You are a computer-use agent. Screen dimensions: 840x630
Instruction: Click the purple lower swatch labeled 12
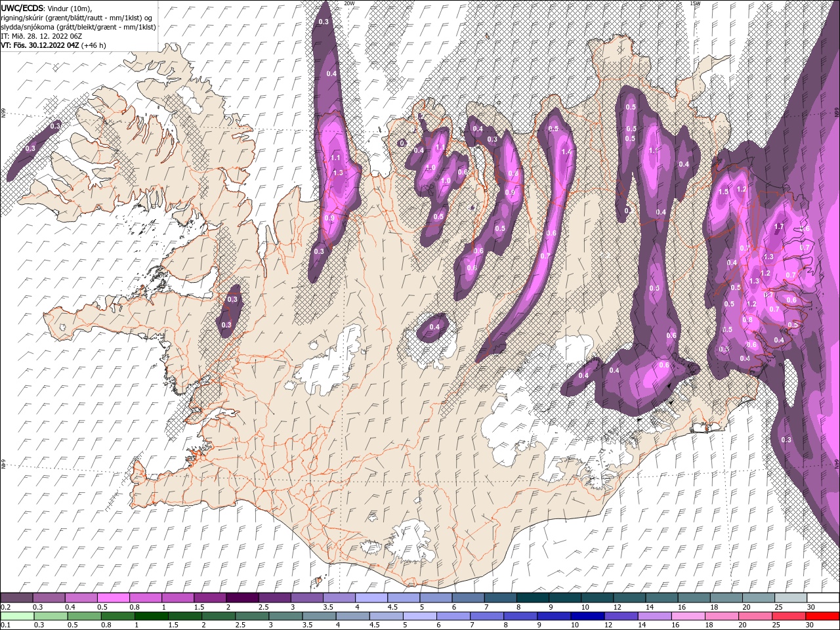(620, 616)
